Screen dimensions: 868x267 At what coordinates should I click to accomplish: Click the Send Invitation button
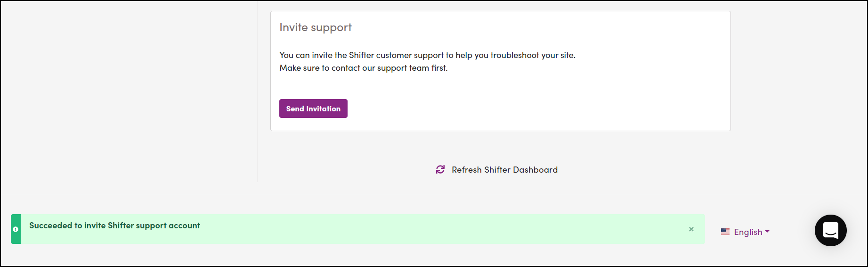(x=313, y=108)
